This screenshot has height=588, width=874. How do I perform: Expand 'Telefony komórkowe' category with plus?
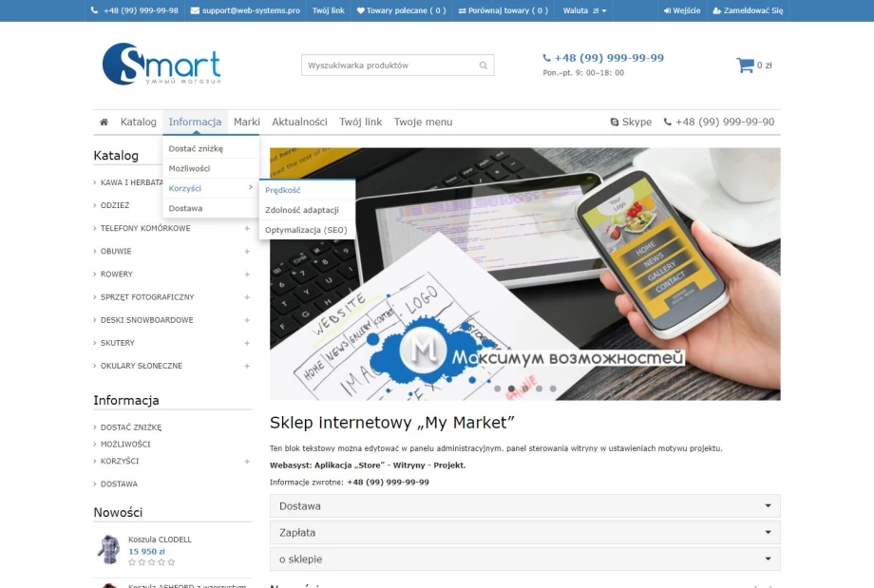247,229
